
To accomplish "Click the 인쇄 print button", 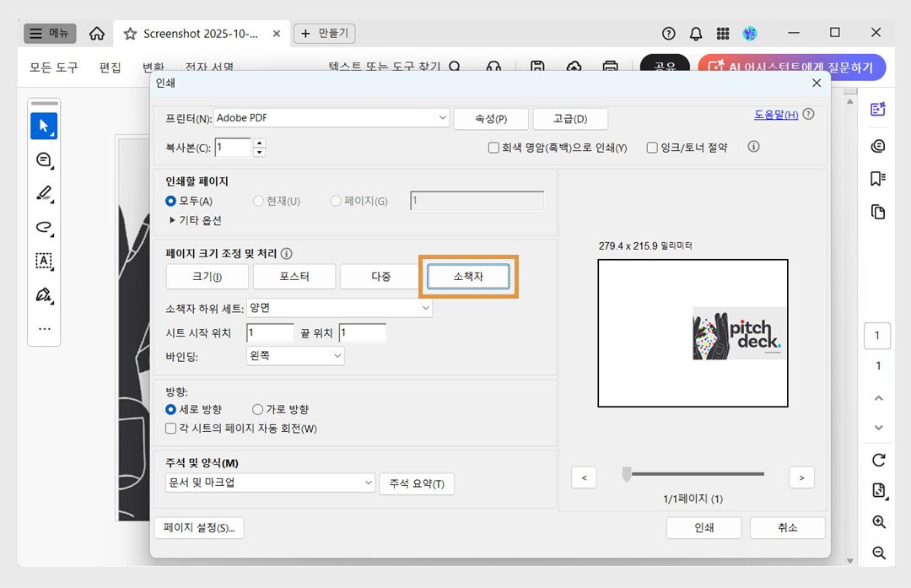I will (x=703, y=527).
